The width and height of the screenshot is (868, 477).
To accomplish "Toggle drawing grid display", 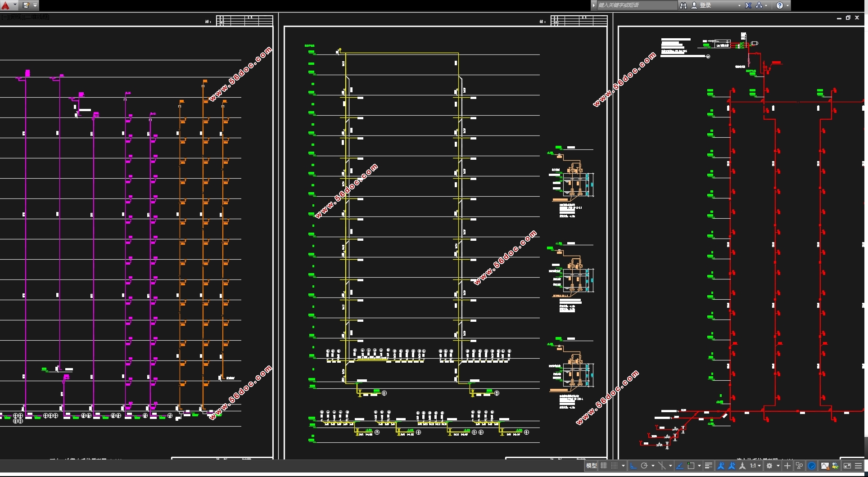I will tap(604, 466).
